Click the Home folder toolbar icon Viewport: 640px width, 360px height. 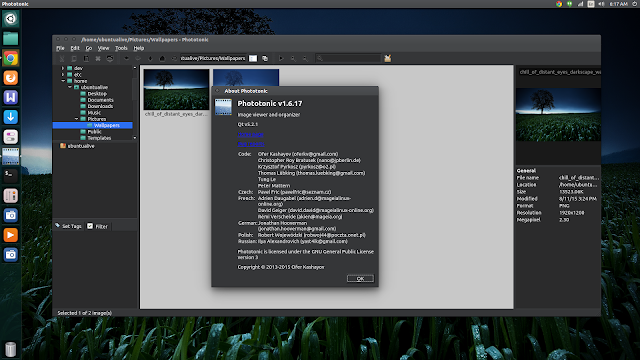162,58
